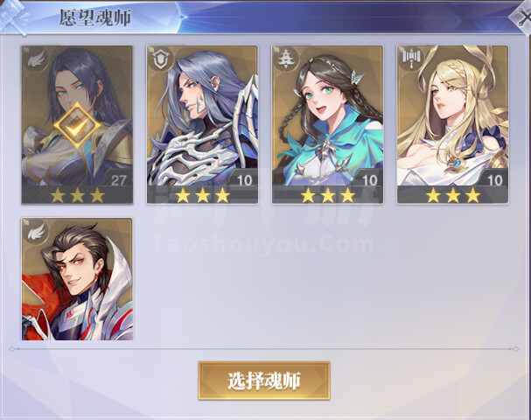Click the three-star rating under silver-haired hero

[202, 195]
